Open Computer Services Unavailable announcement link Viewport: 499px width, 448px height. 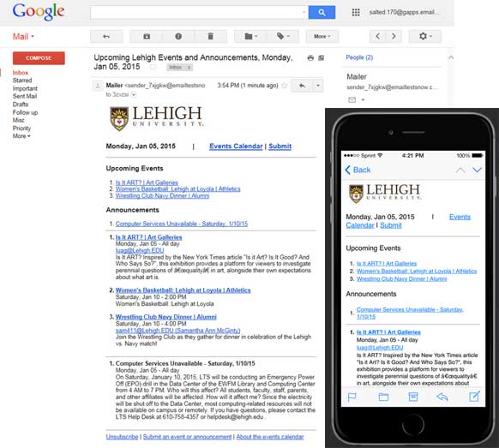click(182, 224)
